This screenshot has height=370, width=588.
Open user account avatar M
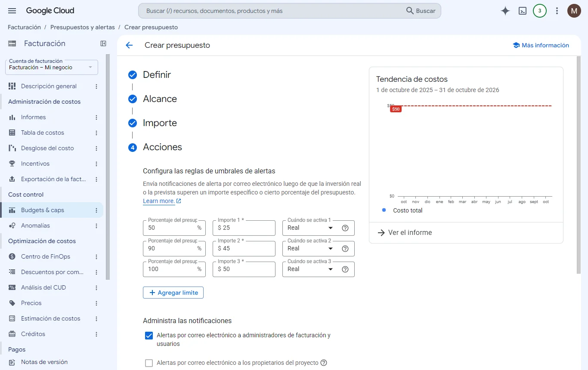pyautogui.click(x=574, y=11)
